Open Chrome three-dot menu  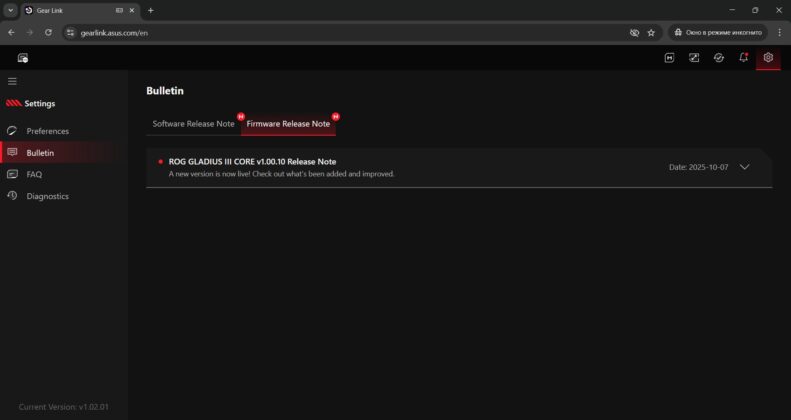(x=779, y=33)
